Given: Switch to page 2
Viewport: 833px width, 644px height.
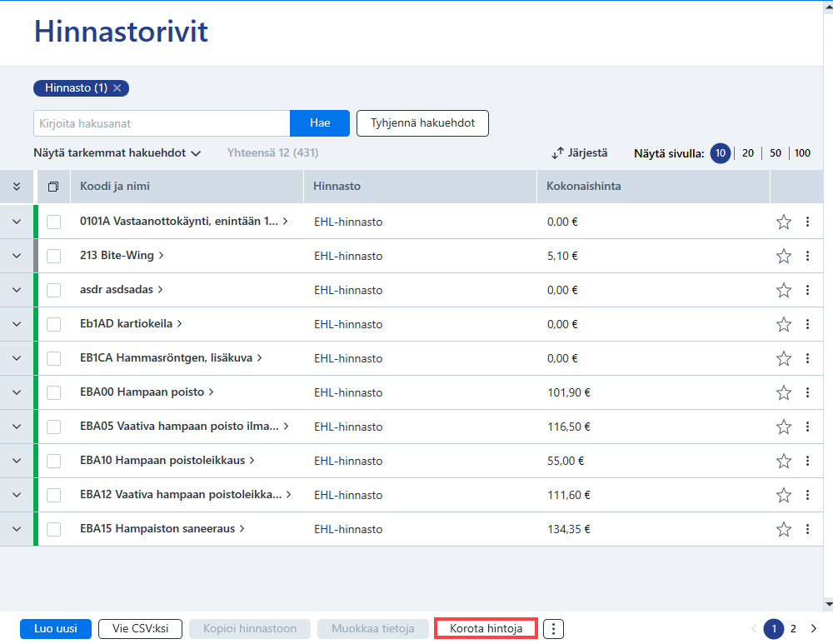Looking at the screenshot, I should tap(793, 629).
